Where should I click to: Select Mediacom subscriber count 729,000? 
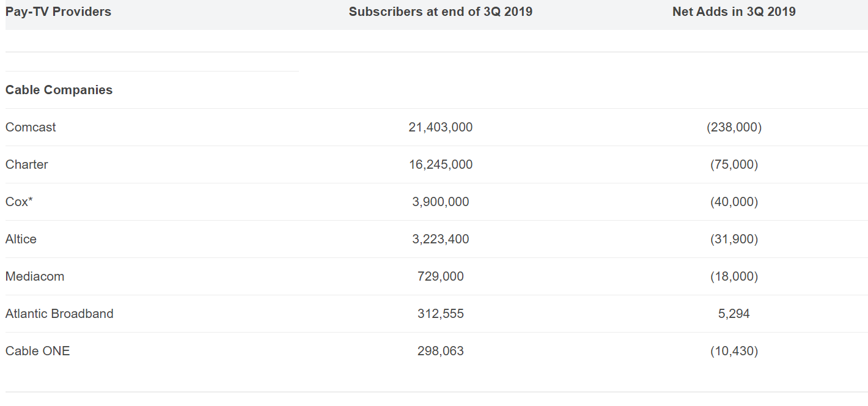tap(441, 276)
